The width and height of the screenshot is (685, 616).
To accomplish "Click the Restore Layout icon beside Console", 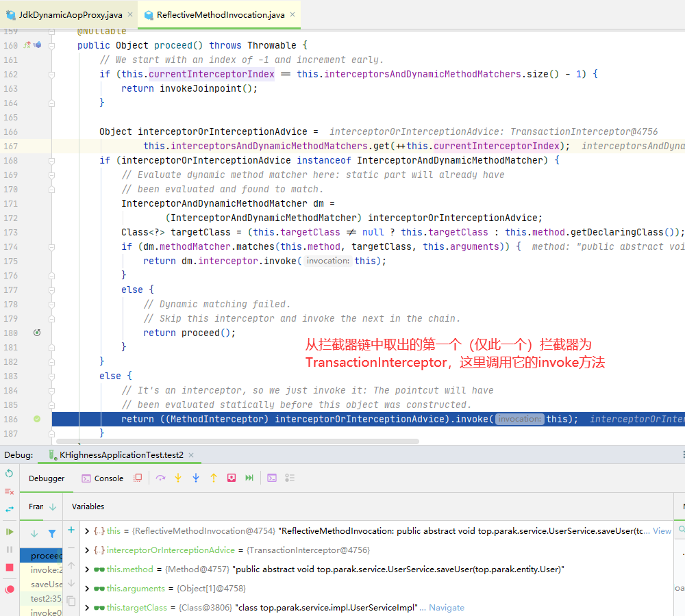I will [138, 478].
